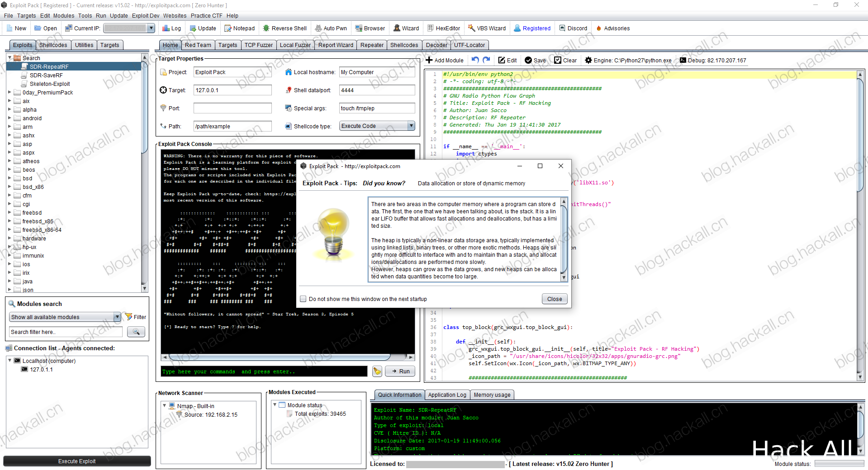This screenshot has height=470, width=868.
Task: Launch Auto Pwn
Action: pos(331,28)
